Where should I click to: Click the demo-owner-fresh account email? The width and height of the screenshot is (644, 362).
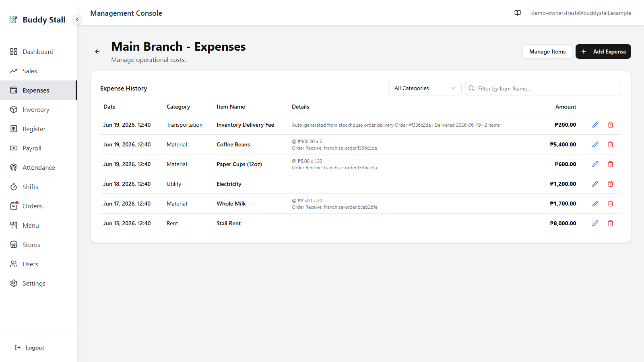581,13
